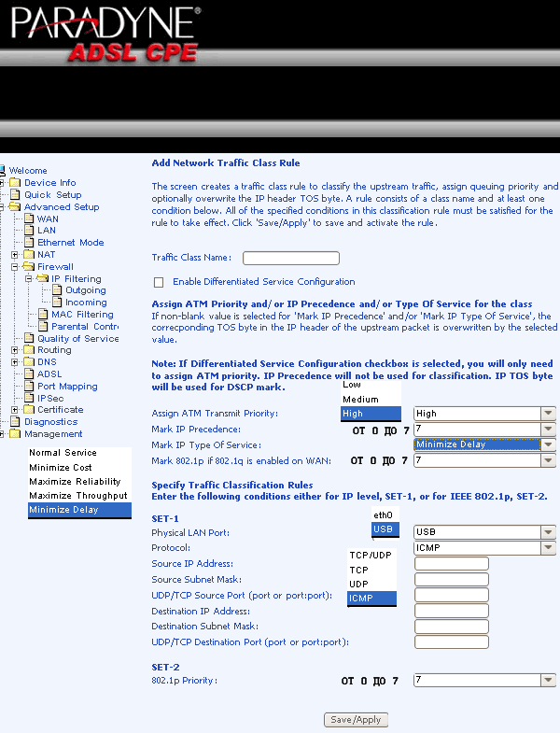Collapse the IP Filtering tree node

tap(29, 278)
